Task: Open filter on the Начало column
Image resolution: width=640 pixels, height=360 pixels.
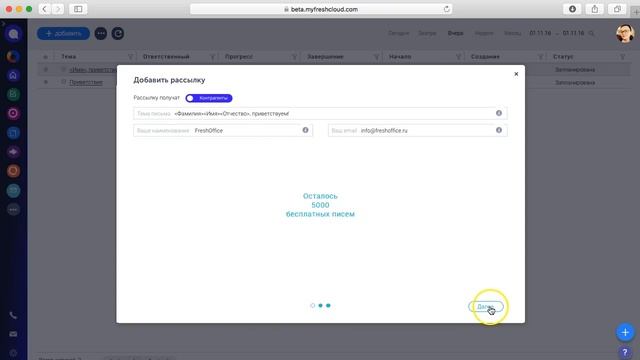Action: 458,57
